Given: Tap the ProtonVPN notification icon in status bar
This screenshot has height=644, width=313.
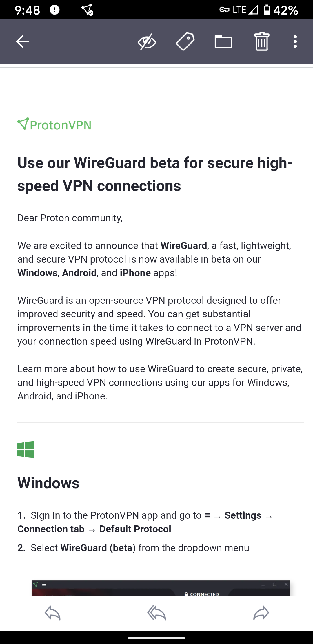Looking at the screenshot, I should (87, 10).
